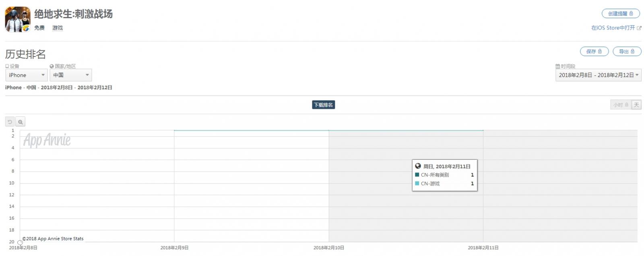Click the PUBG app icon thumbnail
This screenshot has height=256, width=644.
18,19
